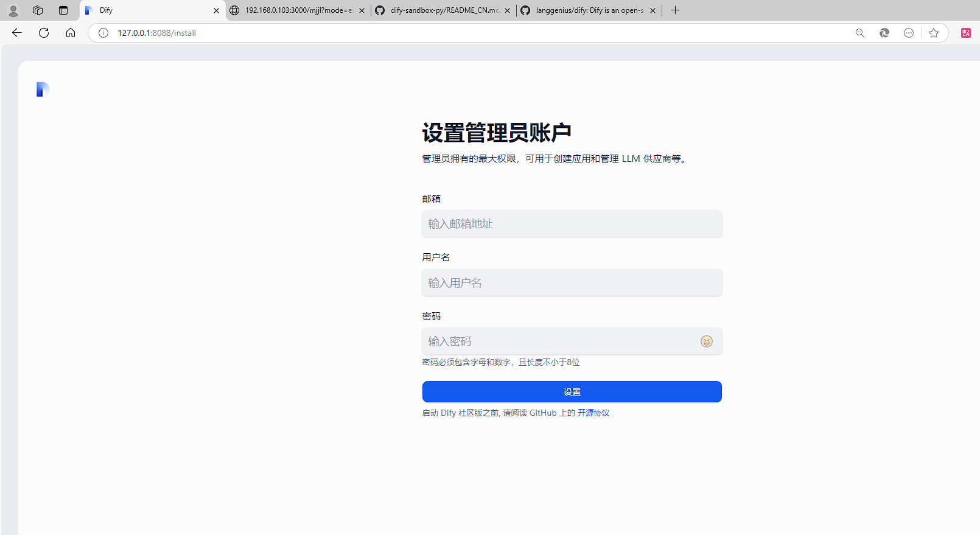
Task: Open the 开源协议 license link
Action: [593, 413]
